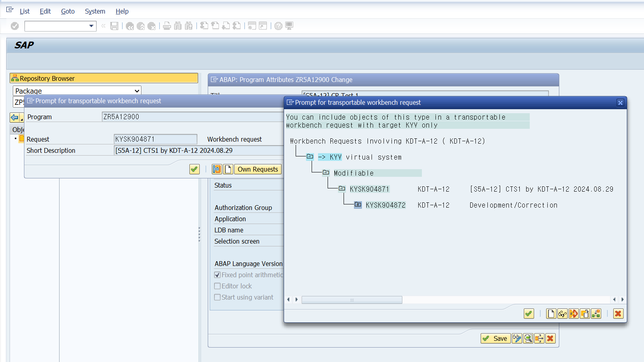Click Create Request page icon in left prompt
644x362 pixels.
coord(228,169)
